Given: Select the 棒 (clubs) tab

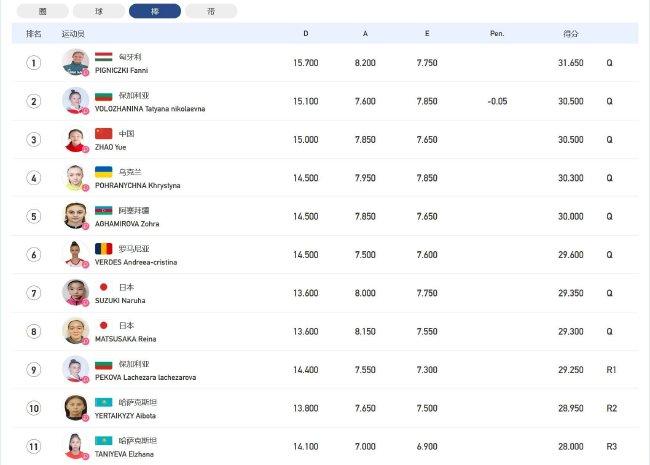Looking at the screenshot, I should pos(155,11).
